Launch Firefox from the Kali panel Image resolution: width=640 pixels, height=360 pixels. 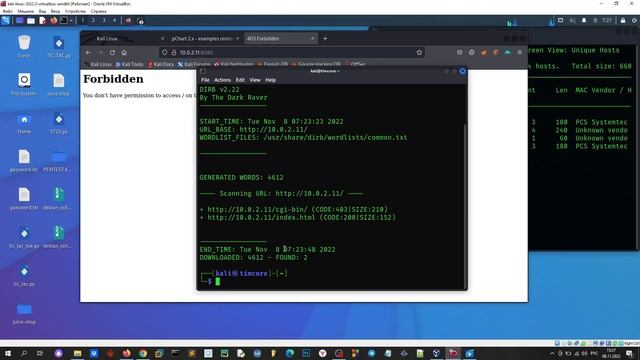(53, 20)
